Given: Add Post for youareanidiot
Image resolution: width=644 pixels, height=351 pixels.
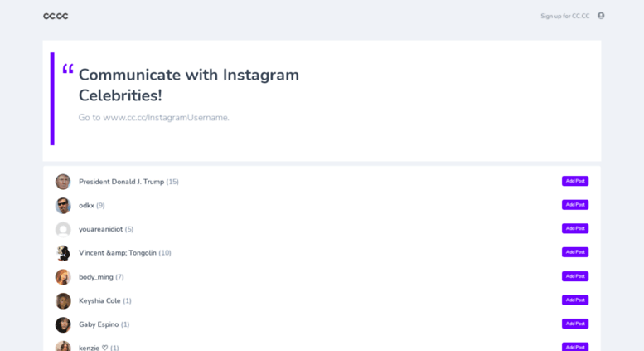Looking at the screenshot, I should click(575, 228).
